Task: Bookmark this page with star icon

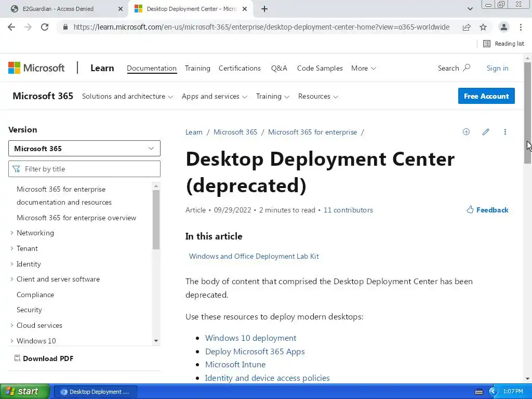Action: pos(483,27)
